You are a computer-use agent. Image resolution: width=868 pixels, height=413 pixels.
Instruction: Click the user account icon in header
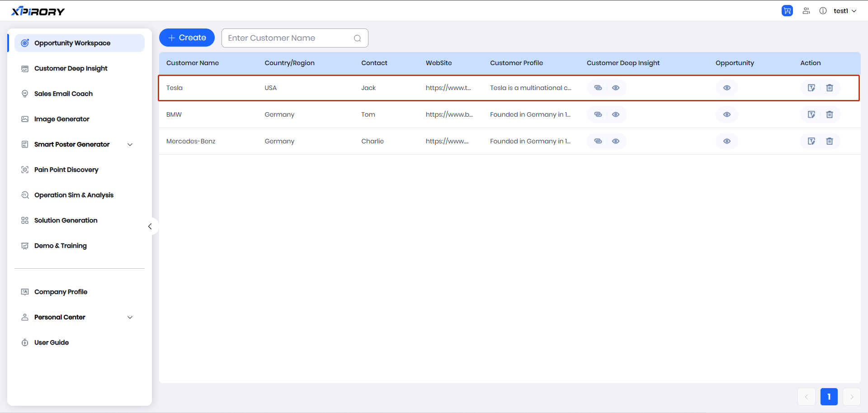pos(806,11)
